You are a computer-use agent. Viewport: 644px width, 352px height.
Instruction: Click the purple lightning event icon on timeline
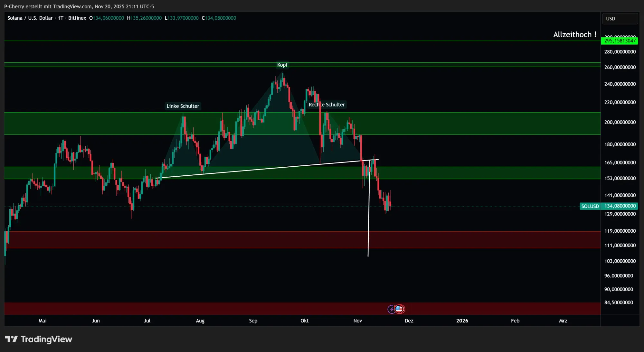click(x=391, y=309)
